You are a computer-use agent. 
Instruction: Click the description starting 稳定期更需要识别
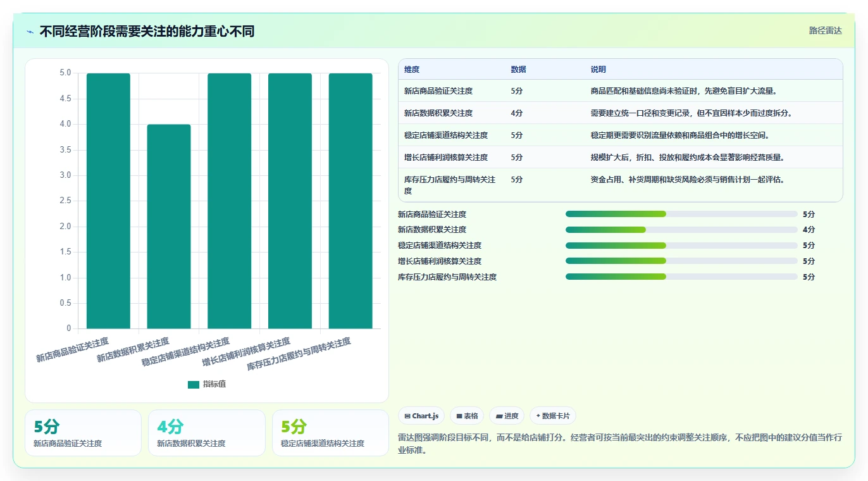[680, 135]
